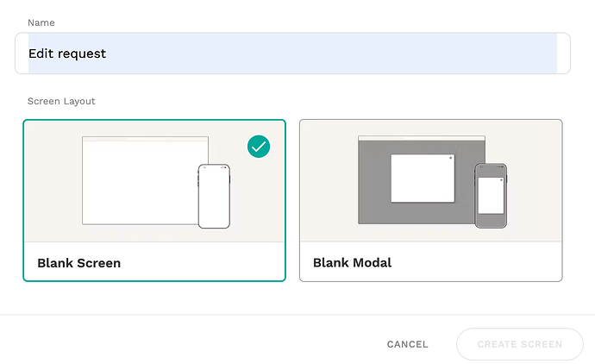The height and width of the screenshot is (364, 595).
Task: Choose the 'Blank Modal' title label
Action: (352, 263)
